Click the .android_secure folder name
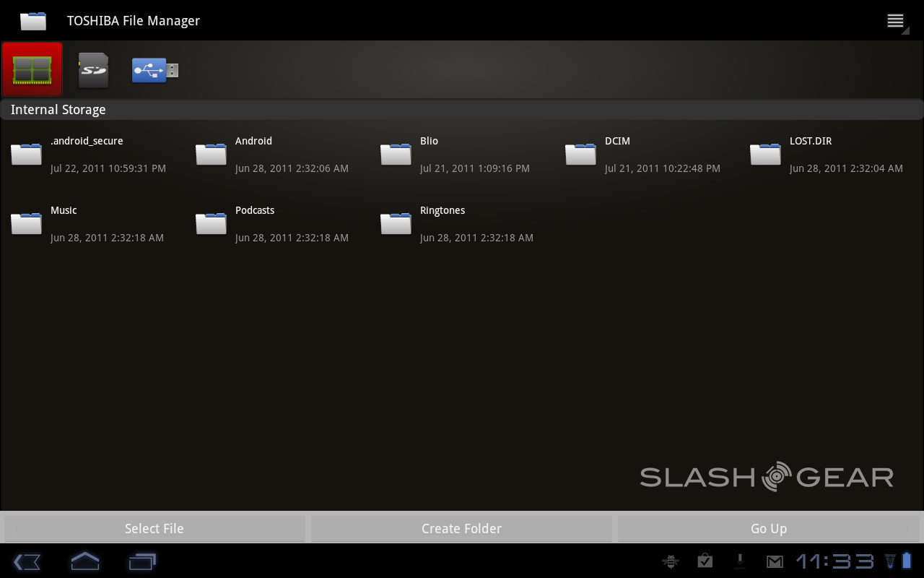This screenshot has height=578, width=924. point(87,141)
